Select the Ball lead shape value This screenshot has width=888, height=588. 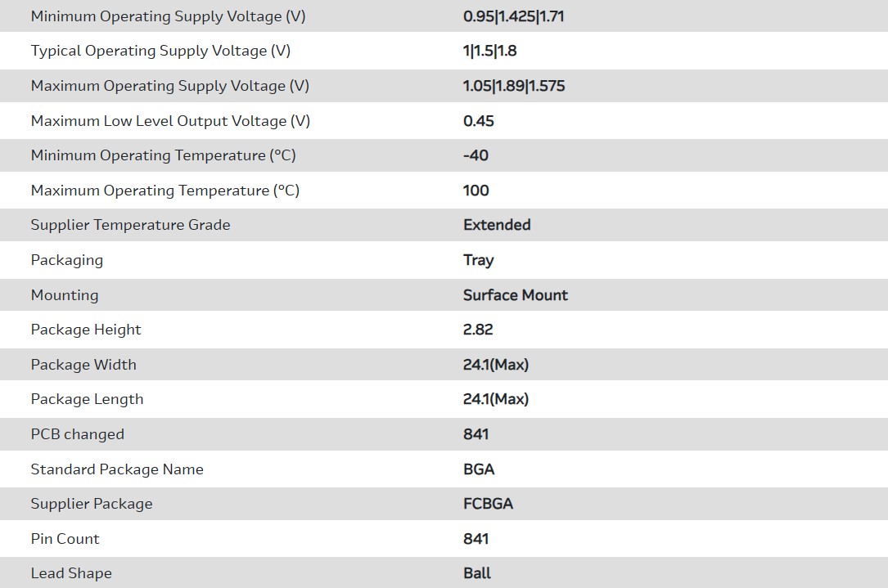click(x=477, y=573)
